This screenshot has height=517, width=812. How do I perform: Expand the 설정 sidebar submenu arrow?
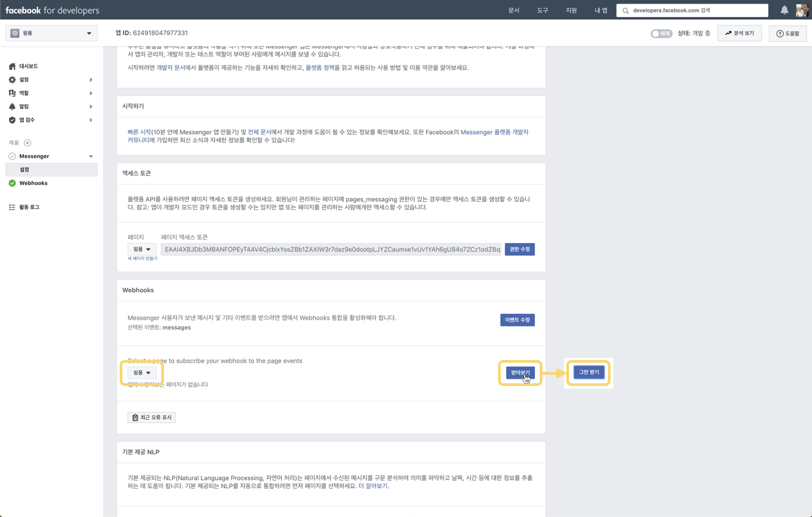pyautogui.click(x=91, y=80)
